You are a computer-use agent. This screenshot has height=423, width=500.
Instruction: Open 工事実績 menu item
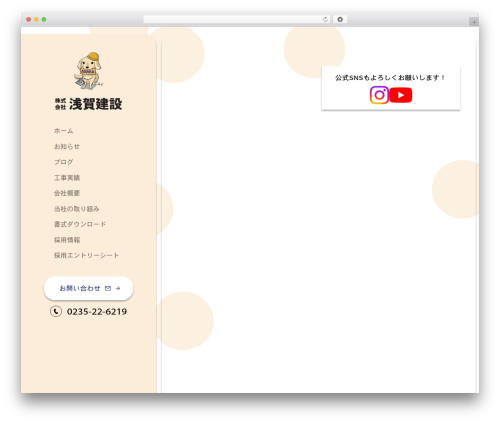point(67,178)
